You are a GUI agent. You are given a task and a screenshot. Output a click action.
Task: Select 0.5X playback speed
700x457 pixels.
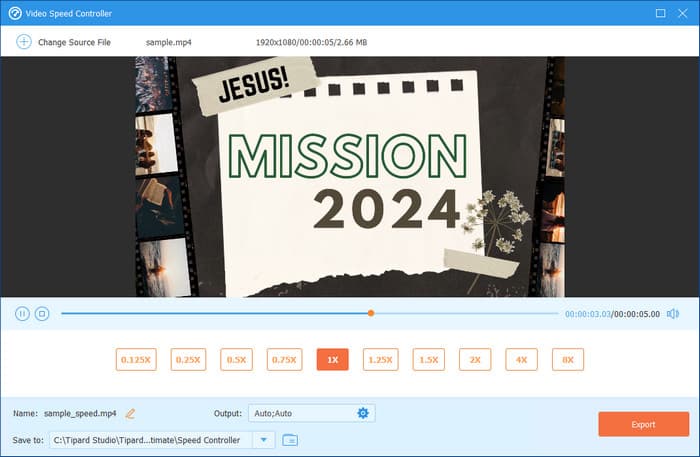click(x=236, y=360)
